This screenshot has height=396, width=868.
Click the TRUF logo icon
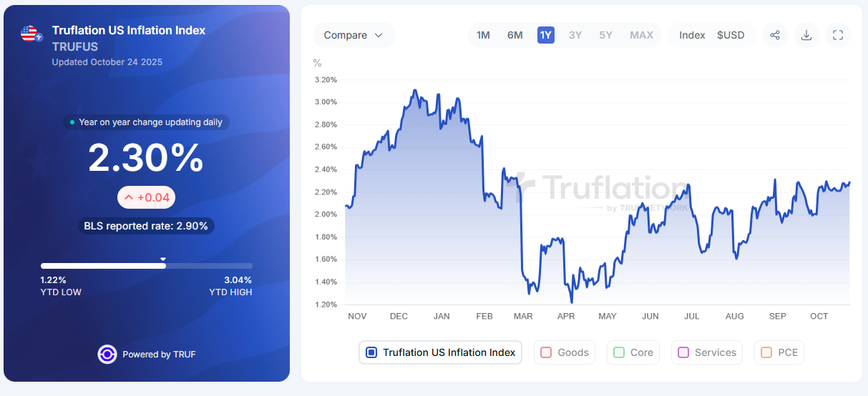pyautogui.click(x=107, y=354)
